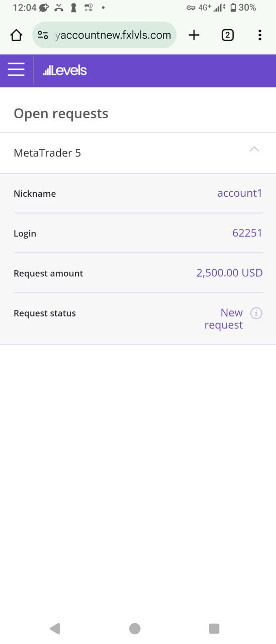The height and width of the screenshot is (644, 276).
Task: Tap the MetaTrader 5 section header
Action: tap(138, 153)
